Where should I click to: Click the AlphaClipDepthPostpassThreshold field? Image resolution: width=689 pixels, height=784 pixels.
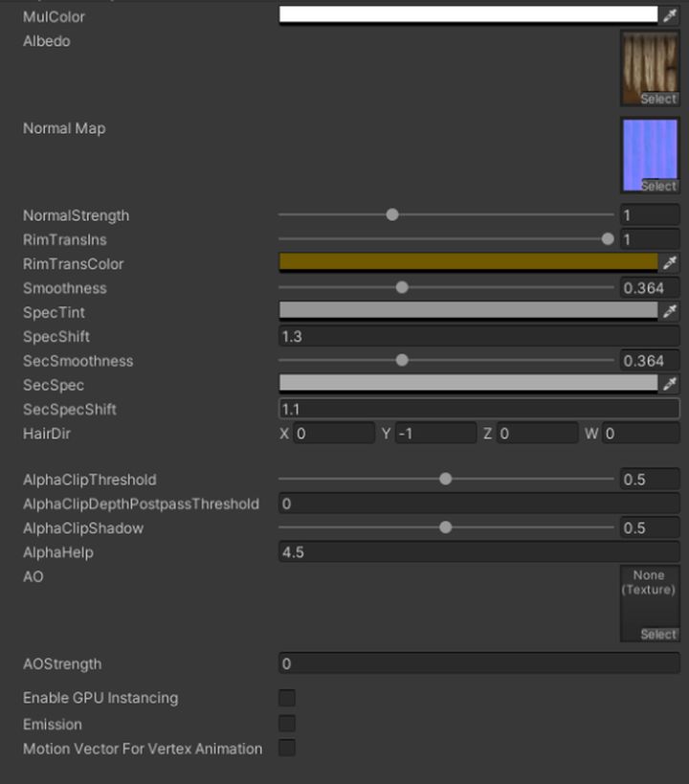point(479,504)
